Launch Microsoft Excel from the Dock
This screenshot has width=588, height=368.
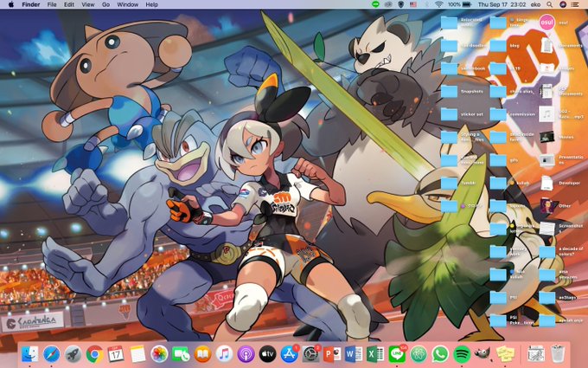tap(375, 354)
